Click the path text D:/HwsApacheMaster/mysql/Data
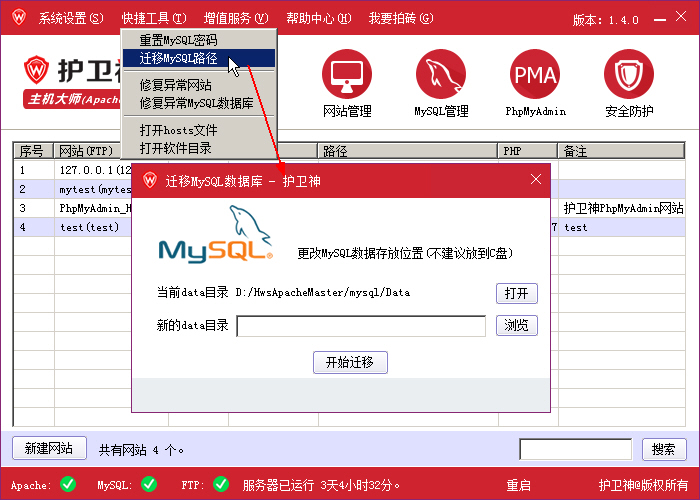This screenshot has height=500, width=700. click(322, 292)
